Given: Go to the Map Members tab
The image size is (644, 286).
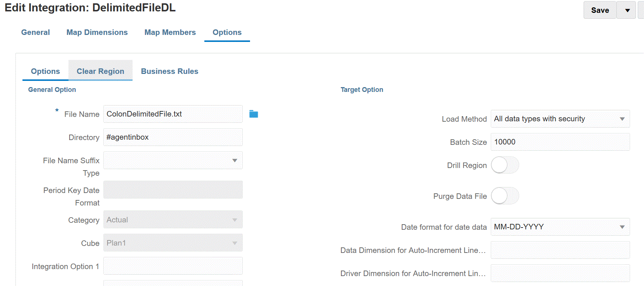Looking at the screenshot, I should (x=170, y=32).
